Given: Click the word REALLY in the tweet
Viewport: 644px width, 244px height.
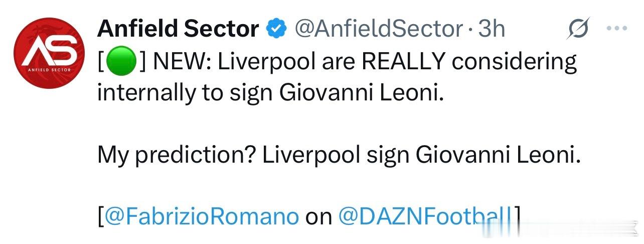Looking at the screenshot, I should tap(404, 62).
